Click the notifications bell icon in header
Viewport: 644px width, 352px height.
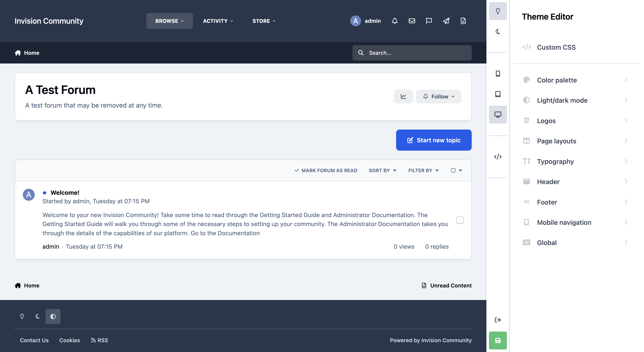[394, 21]
